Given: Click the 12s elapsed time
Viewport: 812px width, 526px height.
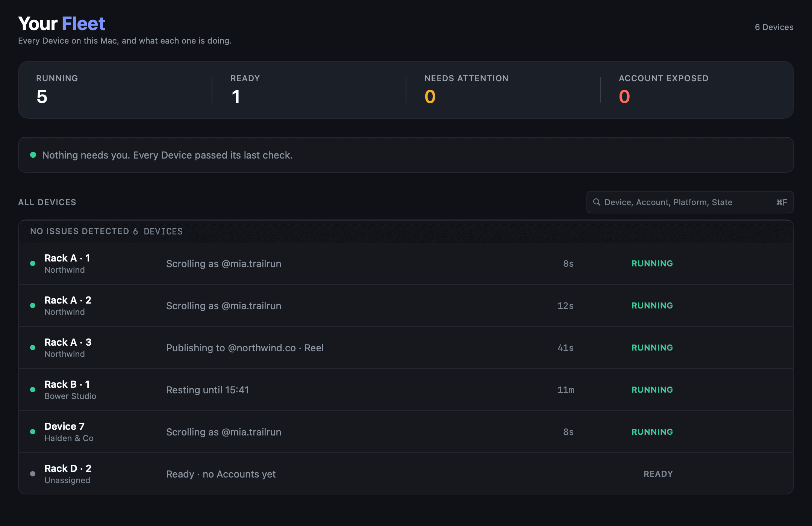Looking at the screenshot, I should point(566,306).
